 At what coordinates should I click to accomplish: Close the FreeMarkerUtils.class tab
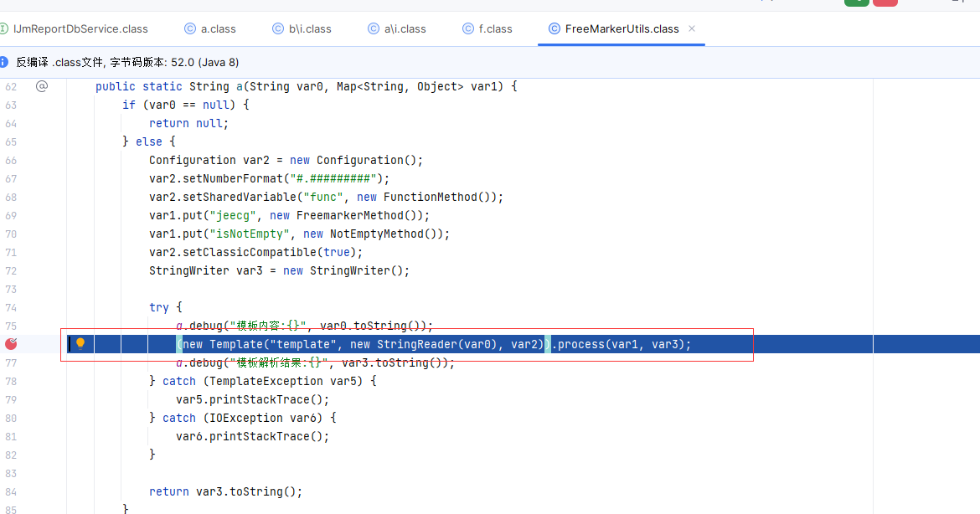pyautogui.click(x=692, y=28)
